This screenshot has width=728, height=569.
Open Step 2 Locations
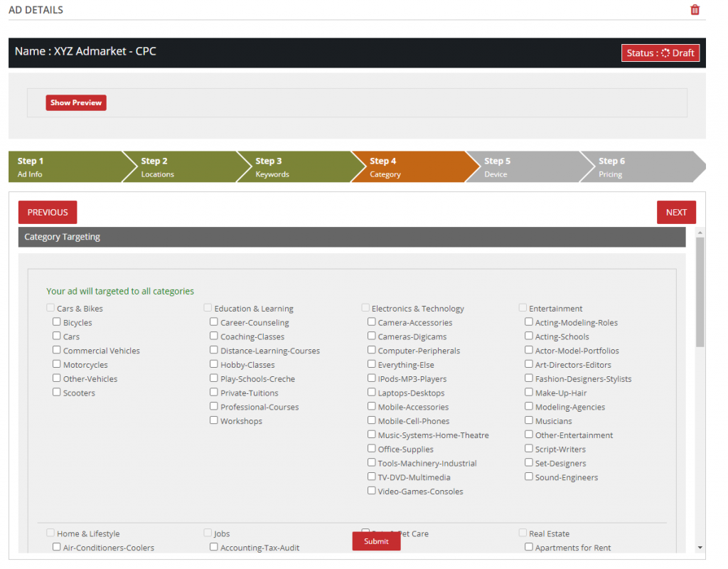178,167
